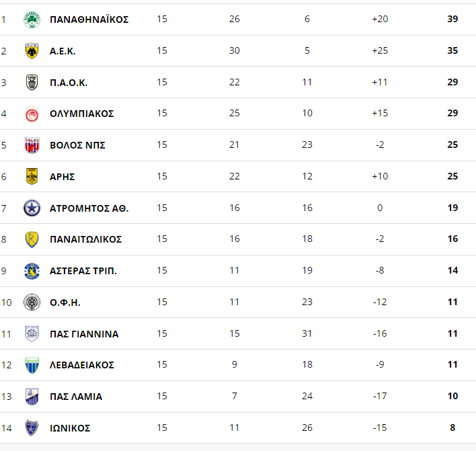
Task: Click Panathinaikos' 39 points value
Action: pyautogui.click(x=452, y=19)
